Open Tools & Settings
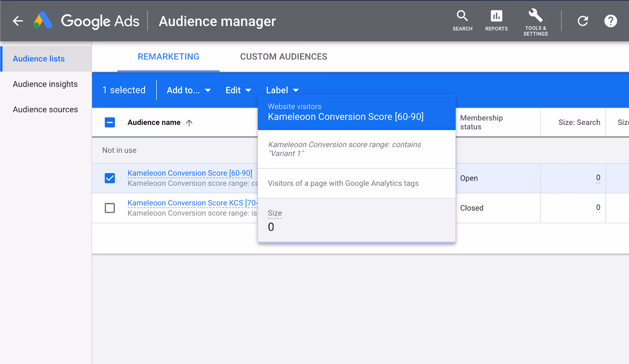 [x=535, y=20]
